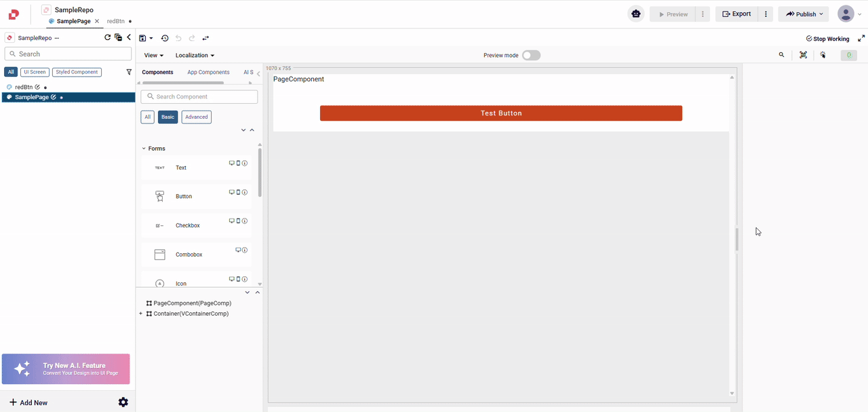The image size is (868, 412).
Task: Toggle the Preview mode switch
Action: click(531, 55)
